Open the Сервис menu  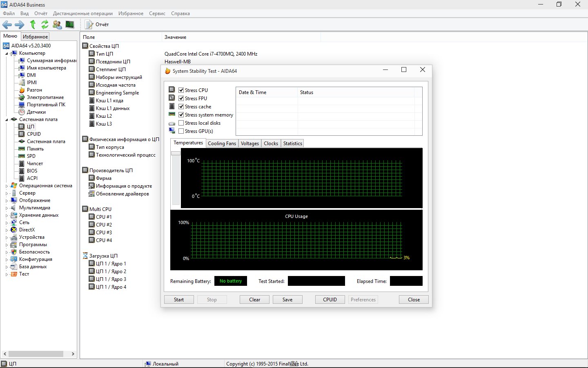[157, 13]
